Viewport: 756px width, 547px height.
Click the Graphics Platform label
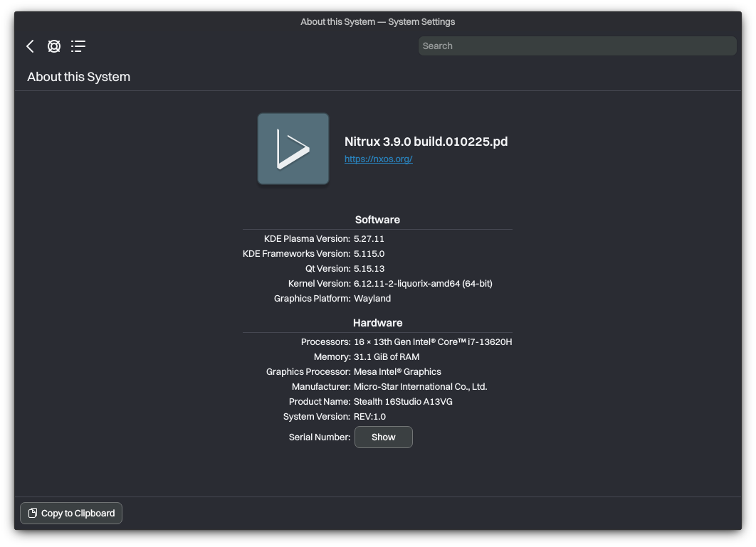(313, 299)
